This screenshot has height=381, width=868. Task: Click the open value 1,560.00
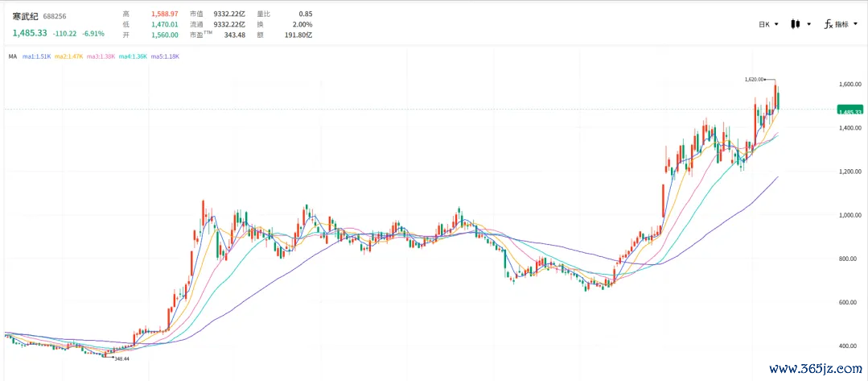(164, 35)
